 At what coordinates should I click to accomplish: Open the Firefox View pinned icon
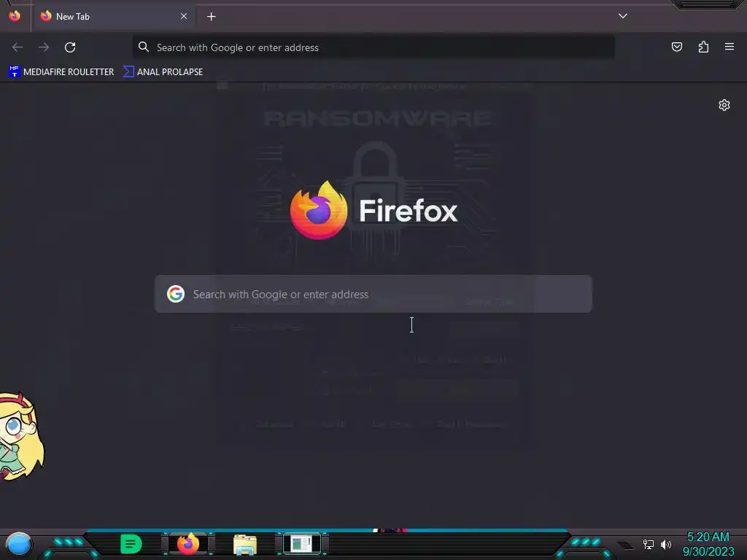coord(15,16)
